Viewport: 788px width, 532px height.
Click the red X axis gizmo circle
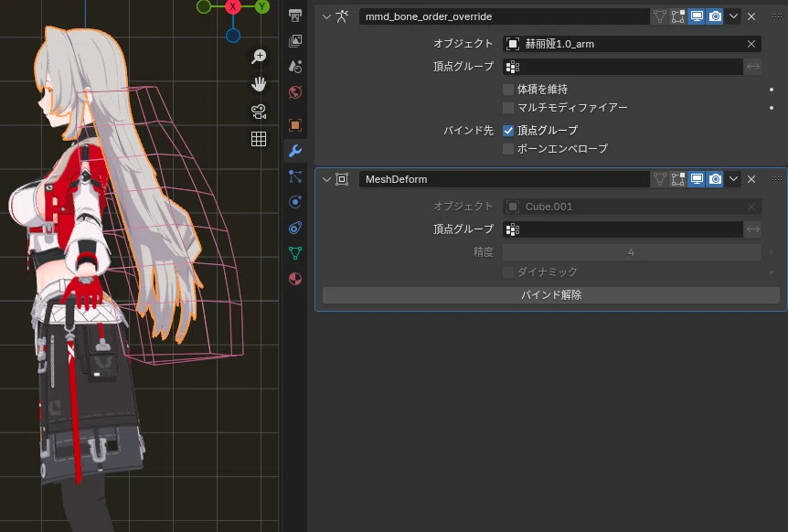point(233,6)
